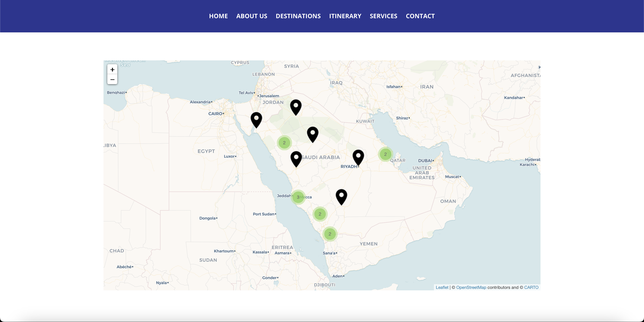This screenshot has height=322, width=644.
Task: Navigate to CONTACT
Action: click(420, 16)
